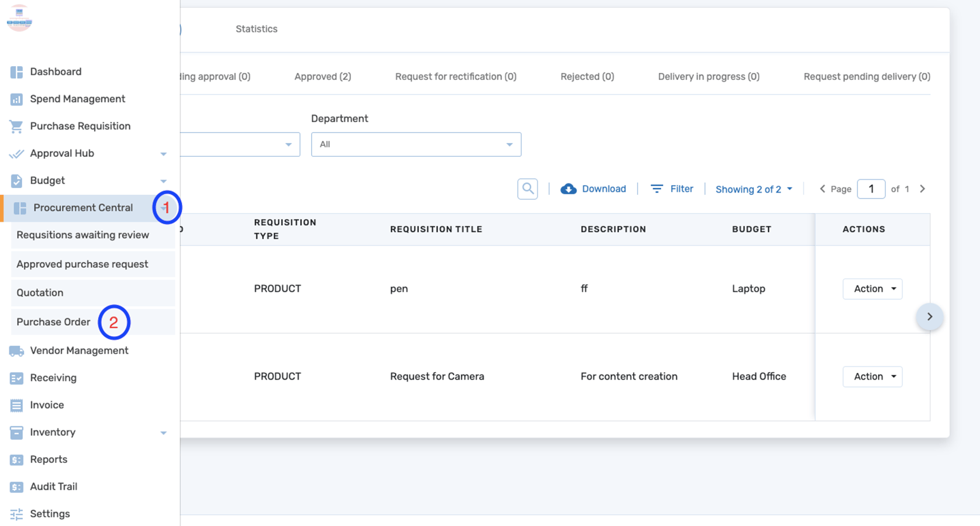
Task: Click the Settings sliders icon
Action: tap(16, 513)
